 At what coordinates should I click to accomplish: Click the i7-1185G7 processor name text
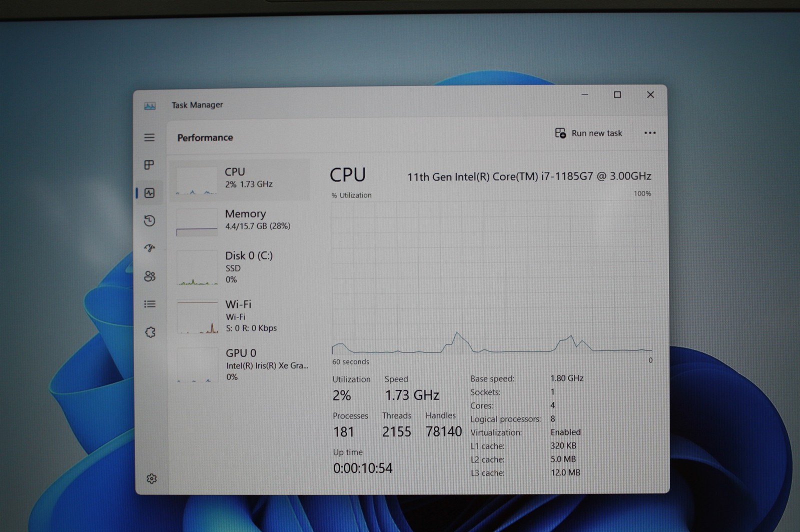point(529,176)
